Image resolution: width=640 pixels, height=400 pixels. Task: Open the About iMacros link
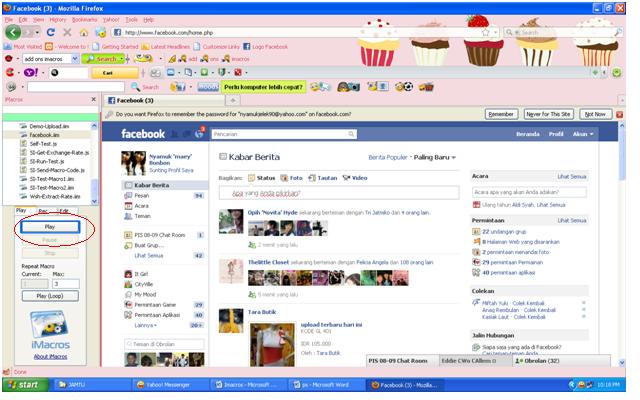point(50,357)
